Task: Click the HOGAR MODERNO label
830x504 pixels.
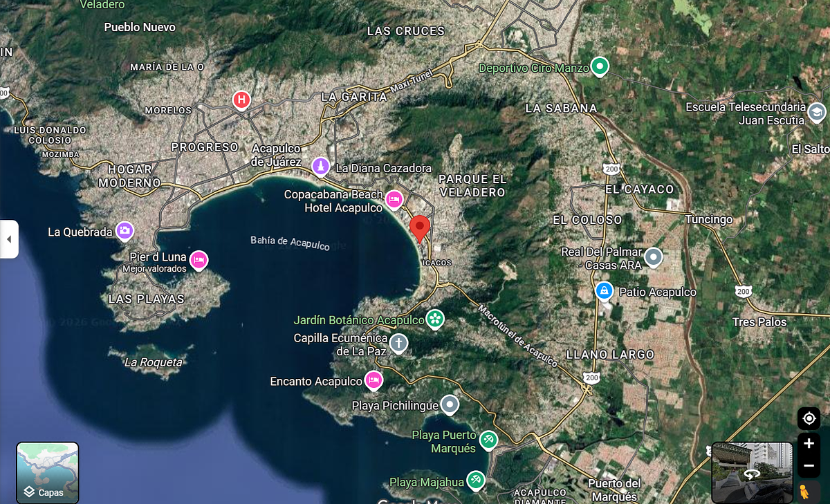Action: [129, 176]
